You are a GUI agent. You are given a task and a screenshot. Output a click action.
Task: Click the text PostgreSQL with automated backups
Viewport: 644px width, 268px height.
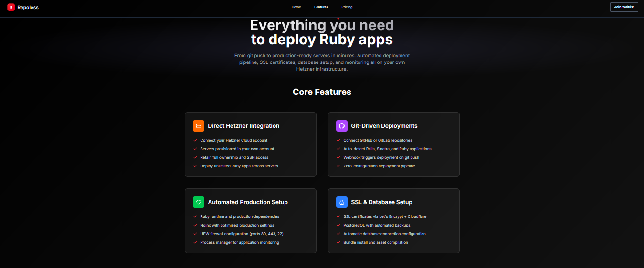(x=377, y=225)
